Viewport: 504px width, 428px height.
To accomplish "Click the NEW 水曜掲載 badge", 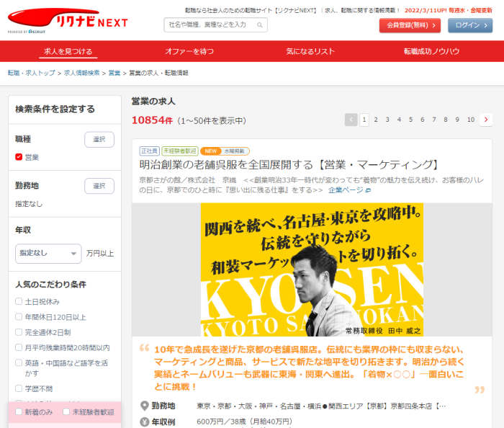I will click(225, 151).
